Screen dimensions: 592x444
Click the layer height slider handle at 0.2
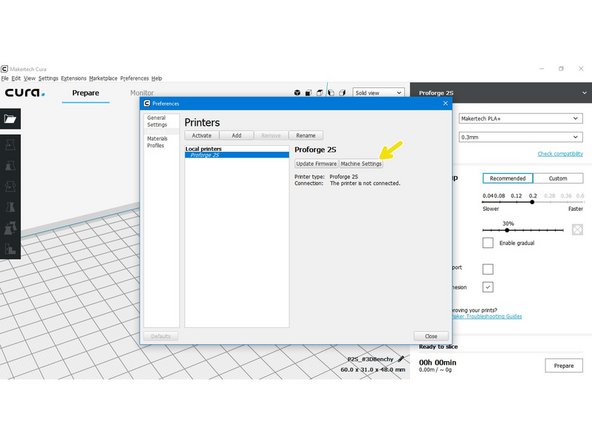point(532,202)
